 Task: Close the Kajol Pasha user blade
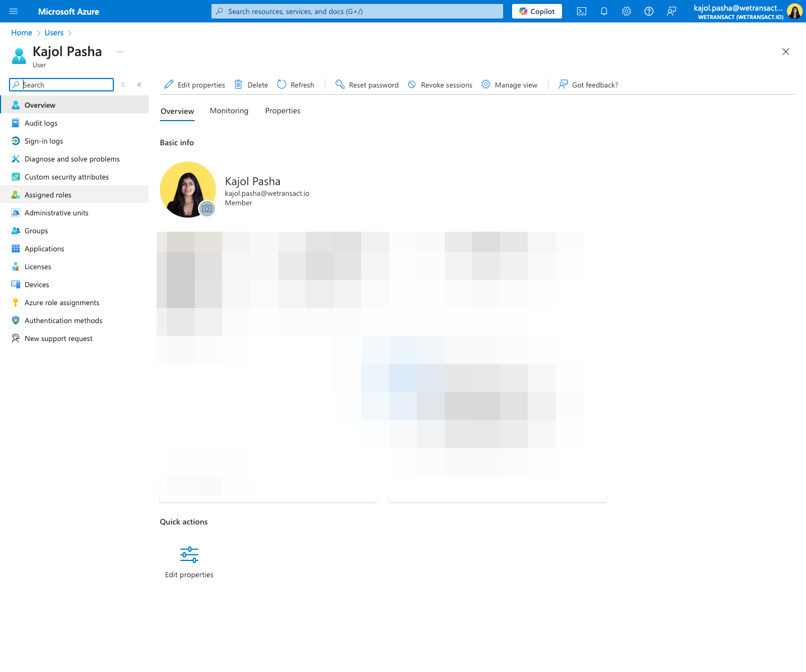tap(786, 52)
